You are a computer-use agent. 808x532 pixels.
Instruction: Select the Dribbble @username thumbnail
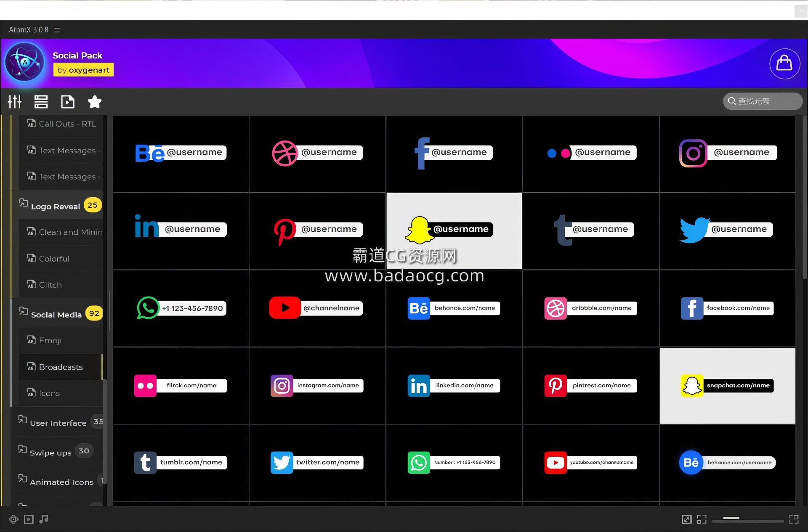(x=317, y=154)
